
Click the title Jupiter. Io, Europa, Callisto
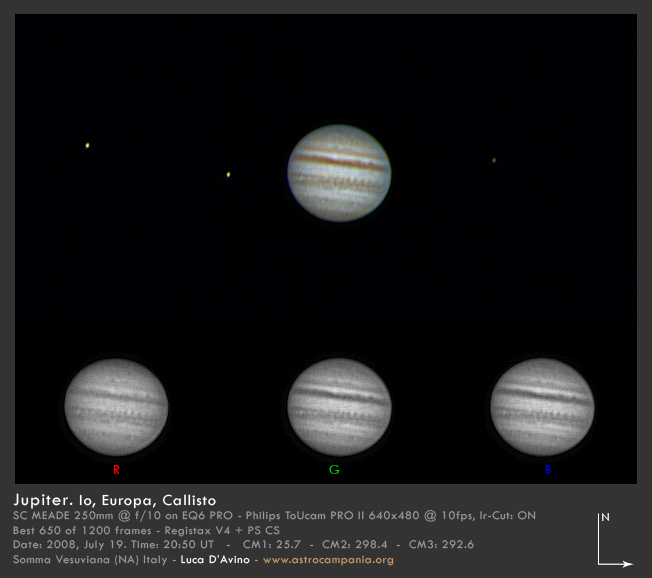point(115,500)
